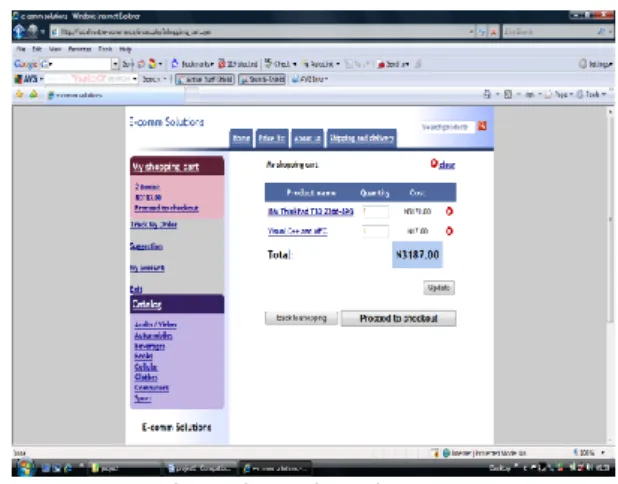618x484 pixels.
Task: Click the quantity field for Visual C++ item
Action: click(x=376, y=231)
